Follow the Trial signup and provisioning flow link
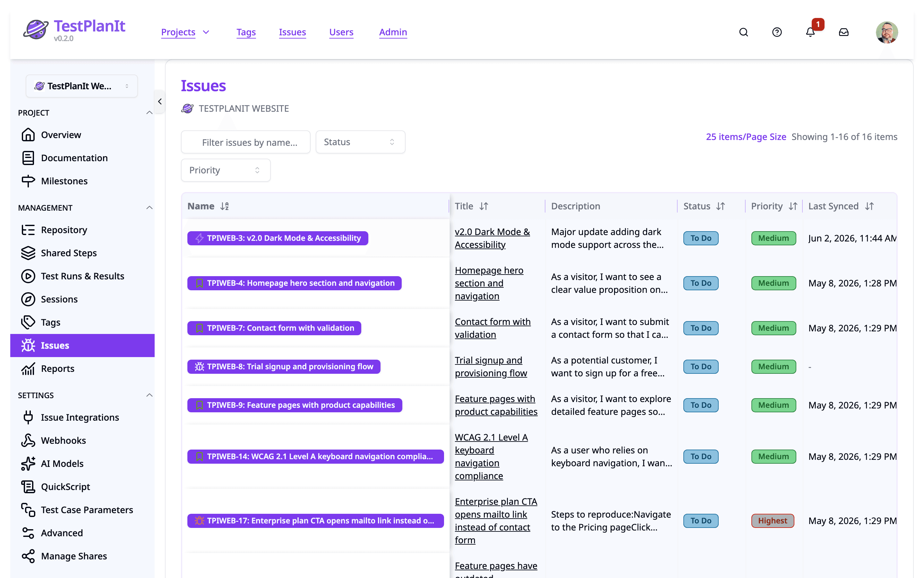Image resolution: width=924 pixels, height=578 pixels. tap(491, 367)
